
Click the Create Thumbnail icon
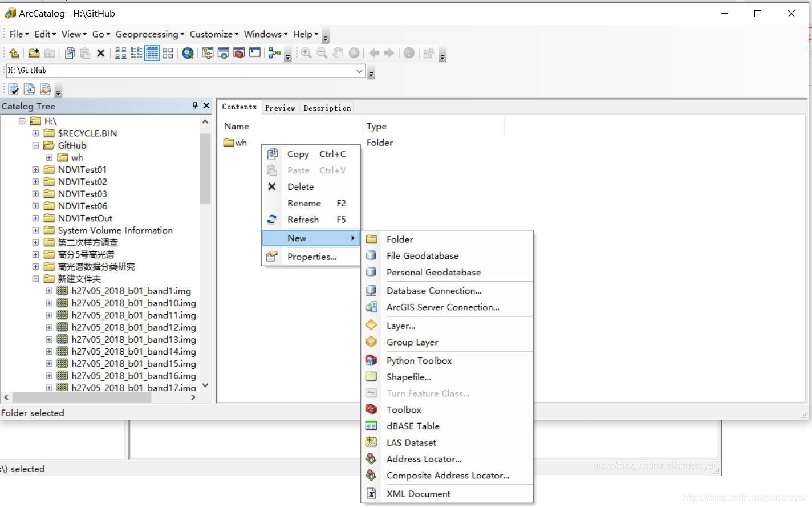coord(428,53)
